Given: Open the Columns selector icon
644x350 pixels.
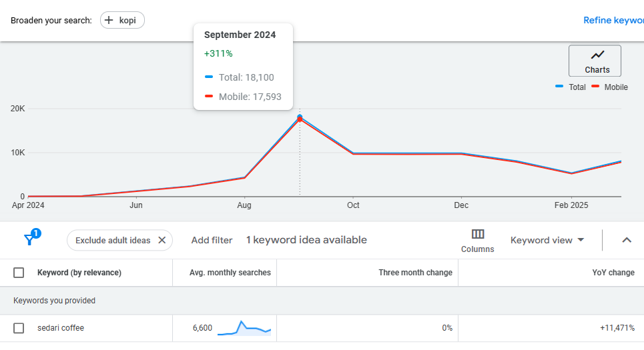Looking at the screenshot, I should [477, 234].
